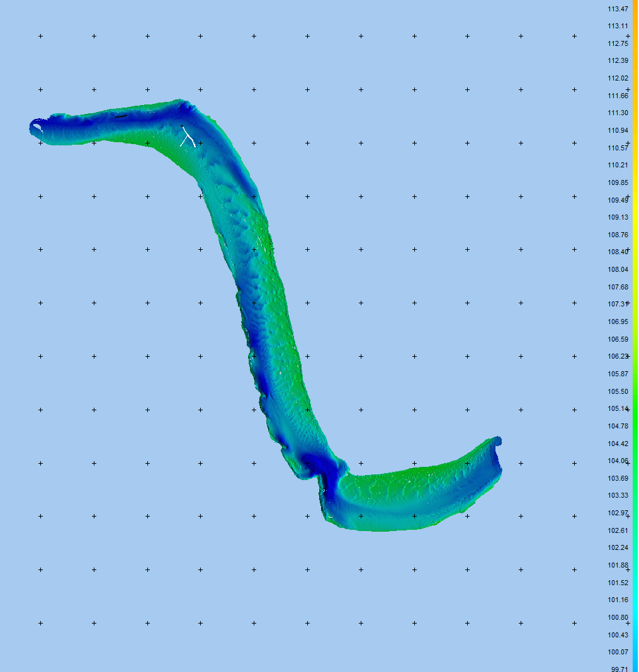Click the 110.21 legend value
The width and height of the screenshot is (639, 672).
(618, 165)
